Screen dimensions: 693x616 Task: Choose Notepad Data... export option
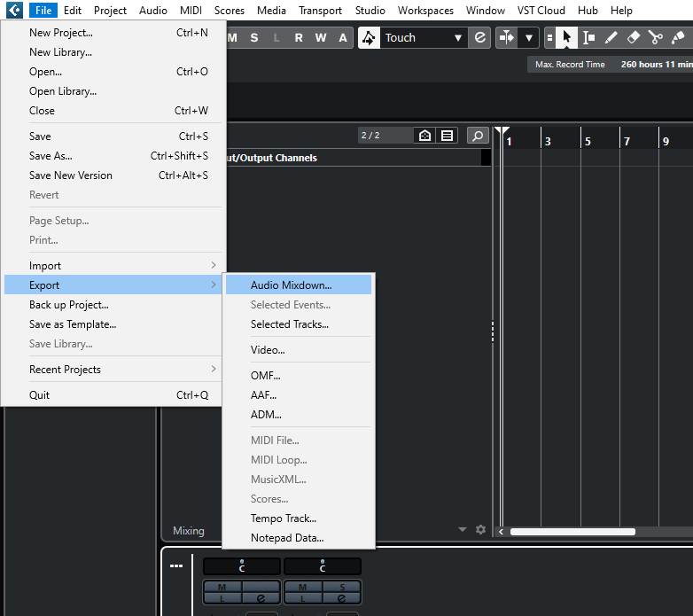pyautogui.click(x=299, y=538)
